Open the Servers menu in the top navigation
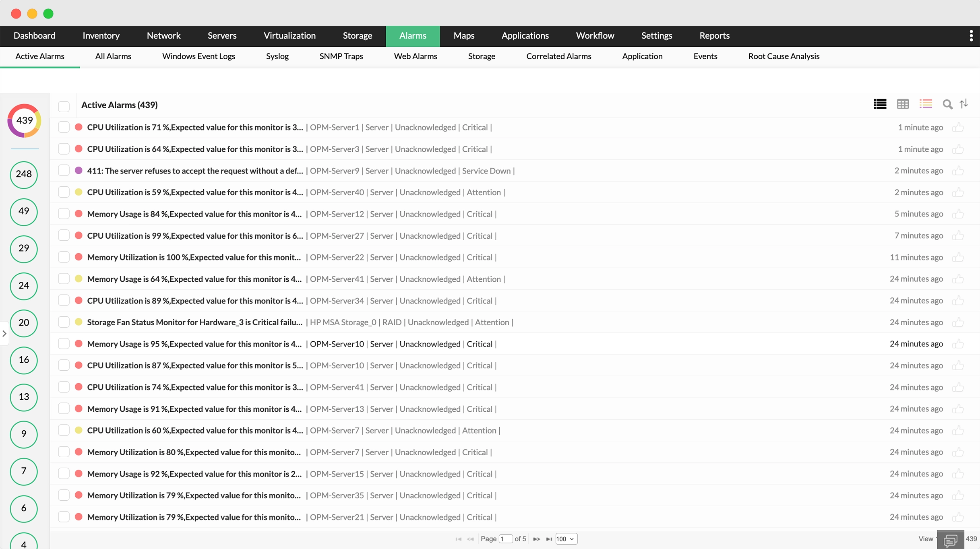 [222, 36]
